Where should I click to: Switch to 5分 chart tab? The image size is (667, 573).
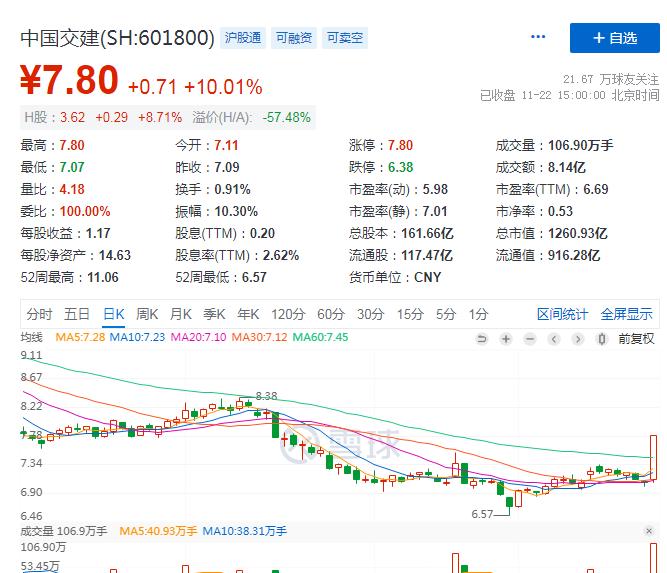tap(446, 314)
